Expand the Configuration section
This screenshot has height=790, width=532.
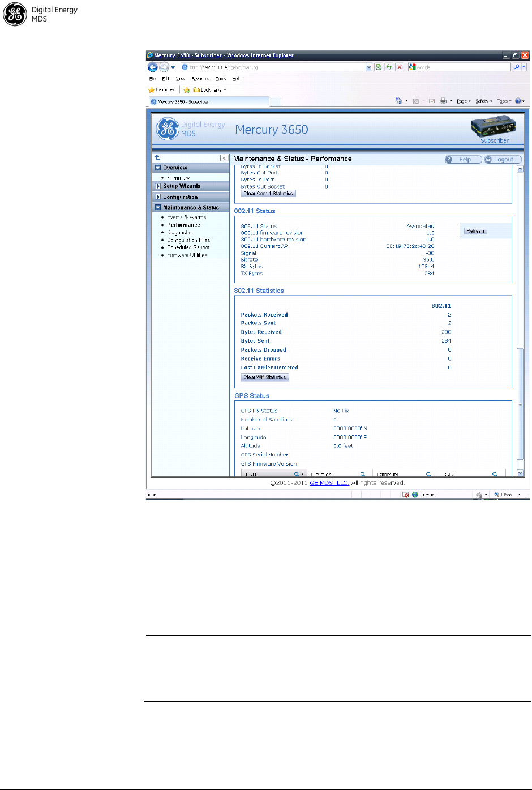[158, 197]
